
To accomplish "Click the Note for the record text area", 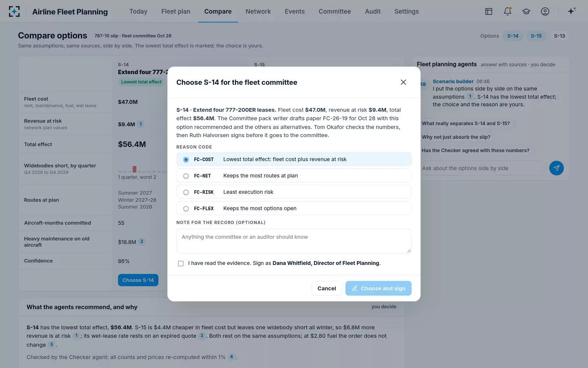I will [x=294, y=241].
